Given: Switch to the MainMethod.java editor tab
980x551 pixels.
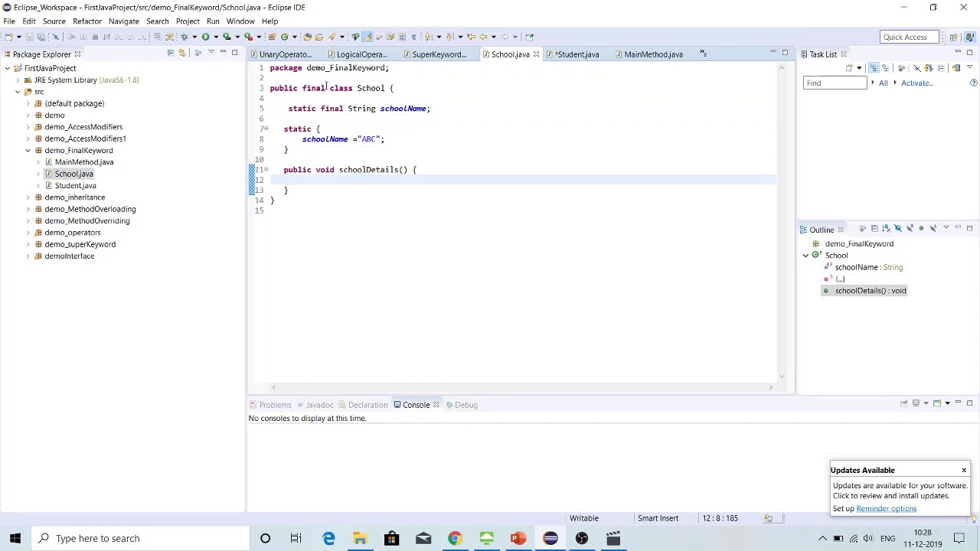Looking at the screenshot, I should tap(653, 54).
